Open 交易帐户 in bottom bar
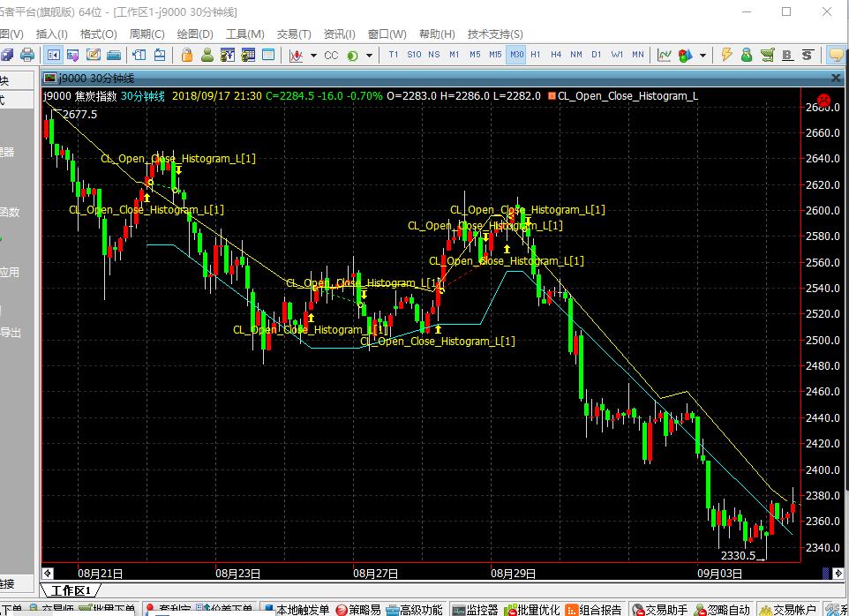The width and height of the screenshot is (849, 616). click(x=786, y=610)
